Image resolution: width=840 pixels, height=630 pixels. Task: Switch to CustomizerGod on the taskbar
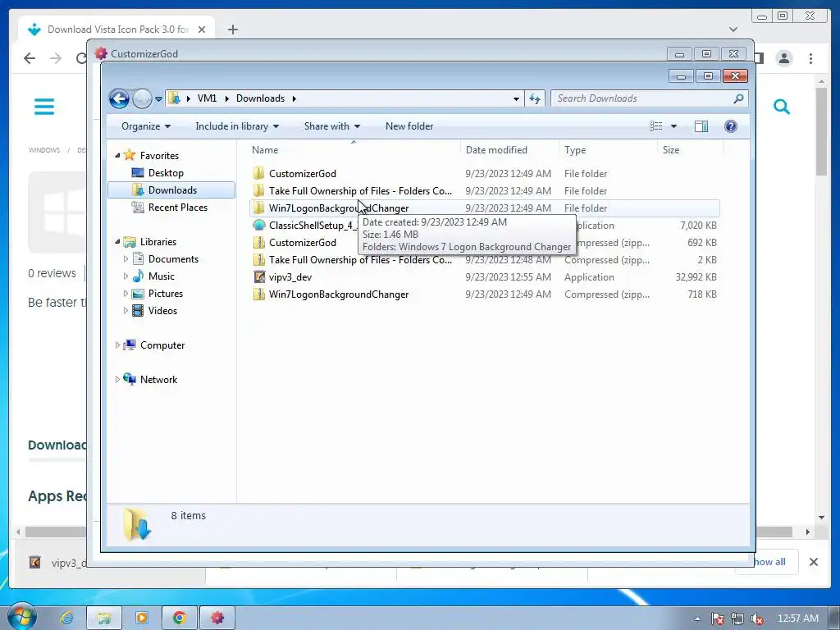coord(217,618)
